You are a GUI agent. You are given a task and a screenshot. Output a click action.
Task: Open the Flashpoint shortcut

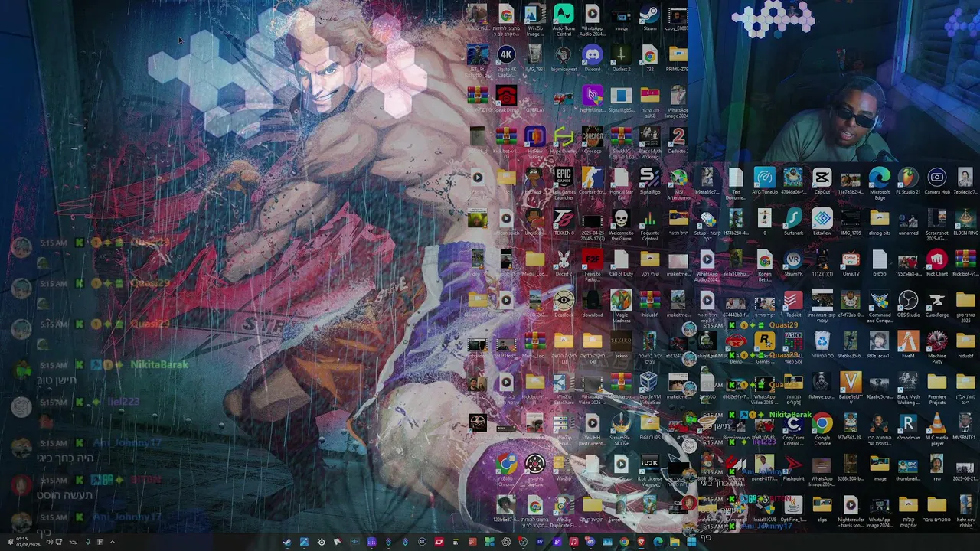(x=793, y=468)
